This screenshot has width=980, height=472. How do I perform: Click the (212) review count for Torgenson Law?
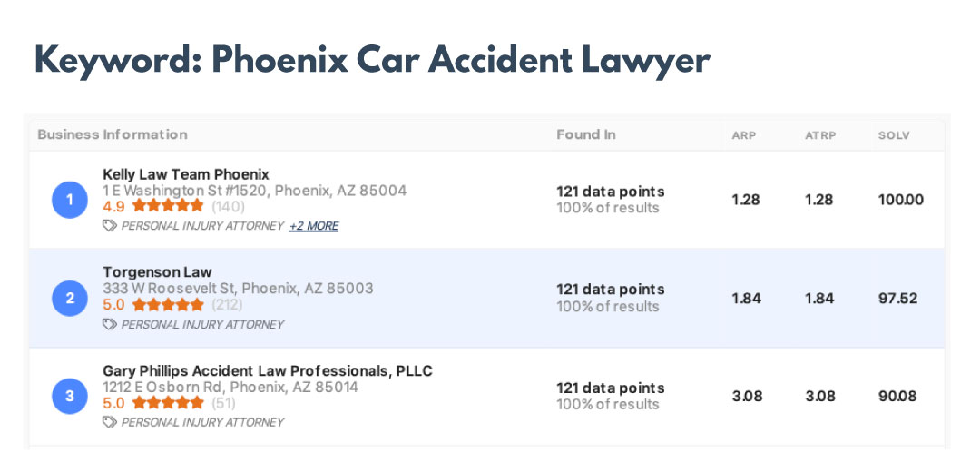228,305
